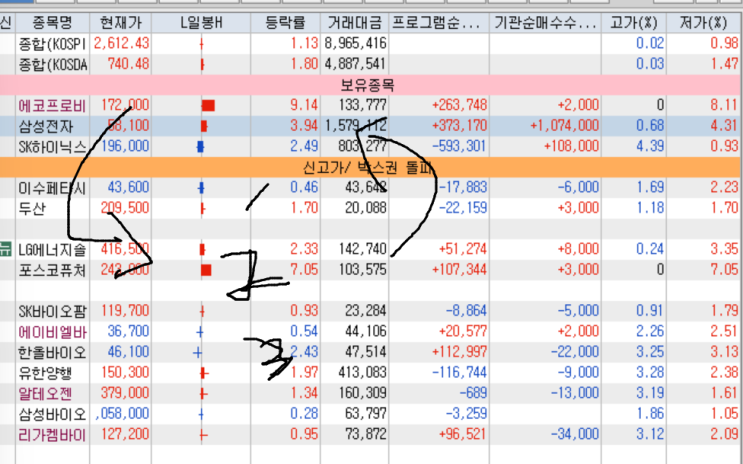Click the green news icon beside LG에너지솔

click(x=6, y=249)
